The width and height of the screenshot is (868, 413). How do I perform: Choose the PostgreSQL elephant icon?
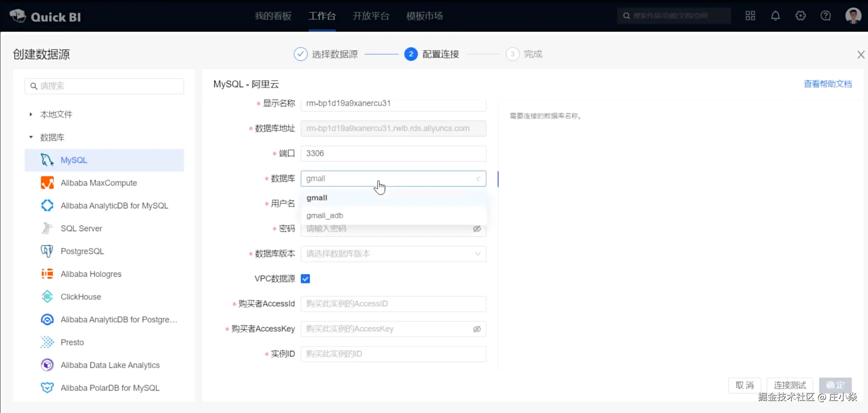[47, 251]
